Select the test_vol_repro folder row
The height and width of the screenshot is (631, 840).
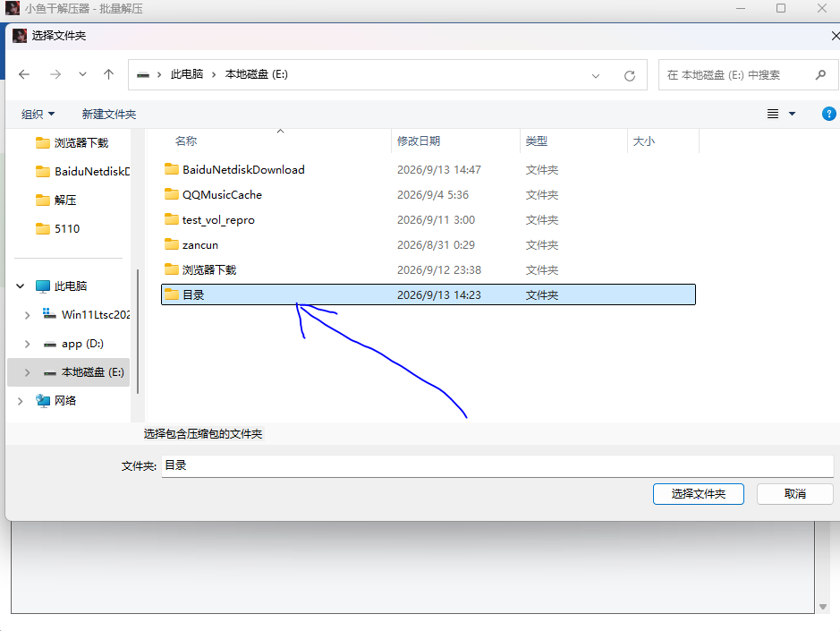(x=428, y=220)
